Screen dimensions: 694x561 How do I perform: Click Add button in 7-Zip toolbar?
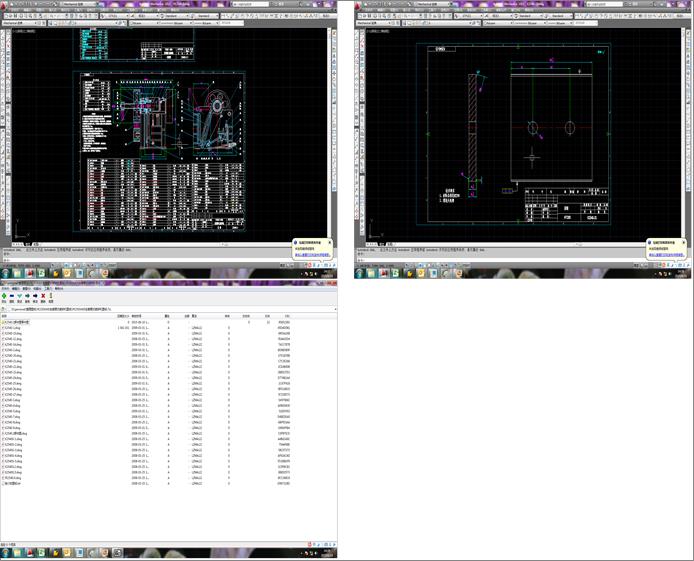4,296
